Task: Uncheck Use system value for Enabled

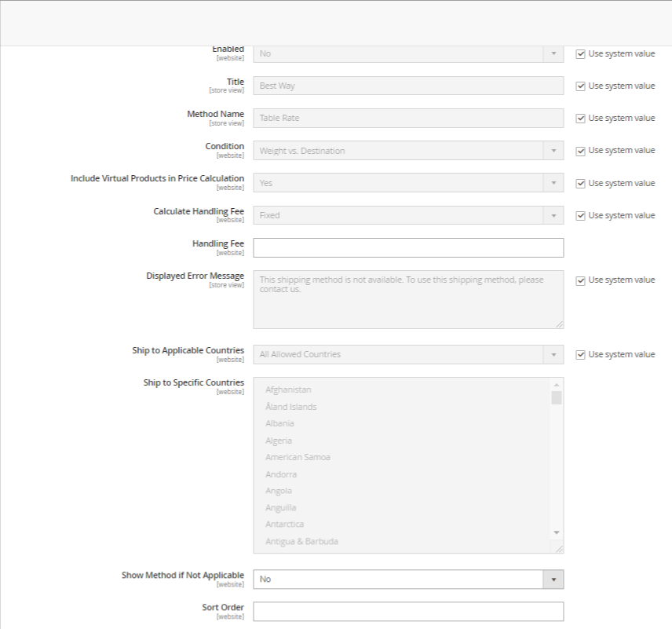Action: tap(581, 54)
